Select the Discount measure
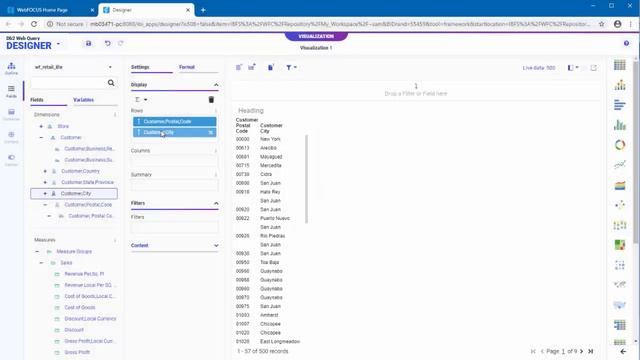Screen dimensions: 640x360 74,330
